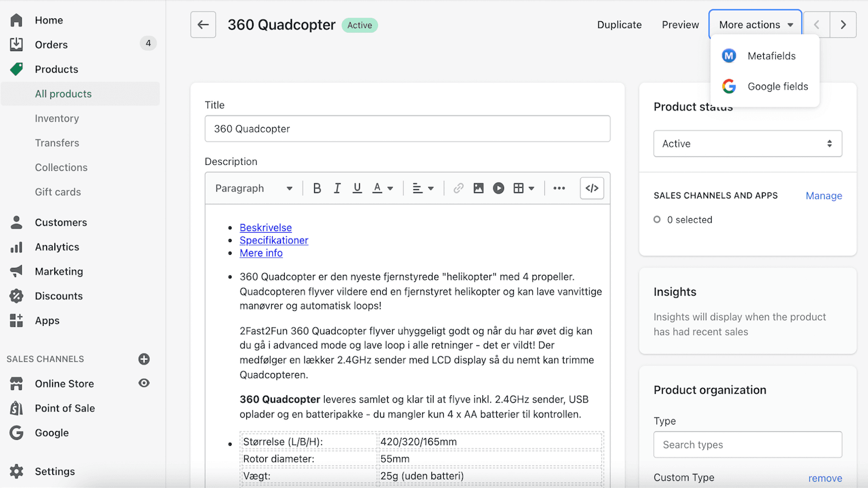Choose Metafields from More actions menu
868x488 pixels.
[x=771, y=55]
